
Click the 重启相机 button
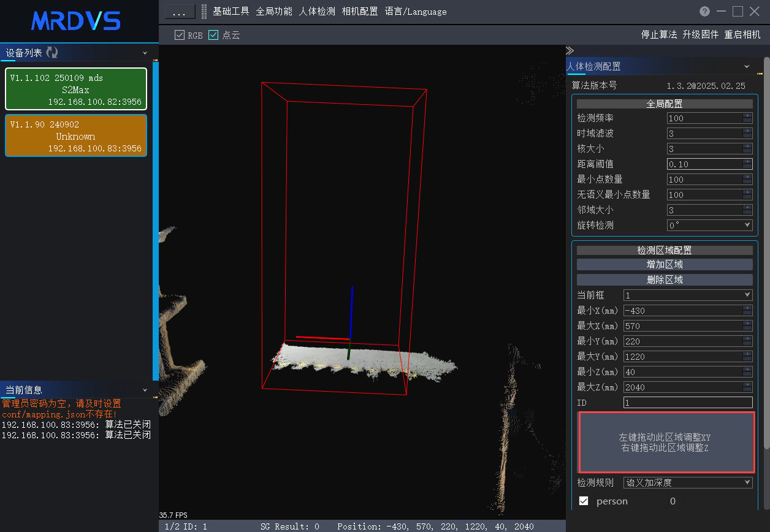point(742,35)
